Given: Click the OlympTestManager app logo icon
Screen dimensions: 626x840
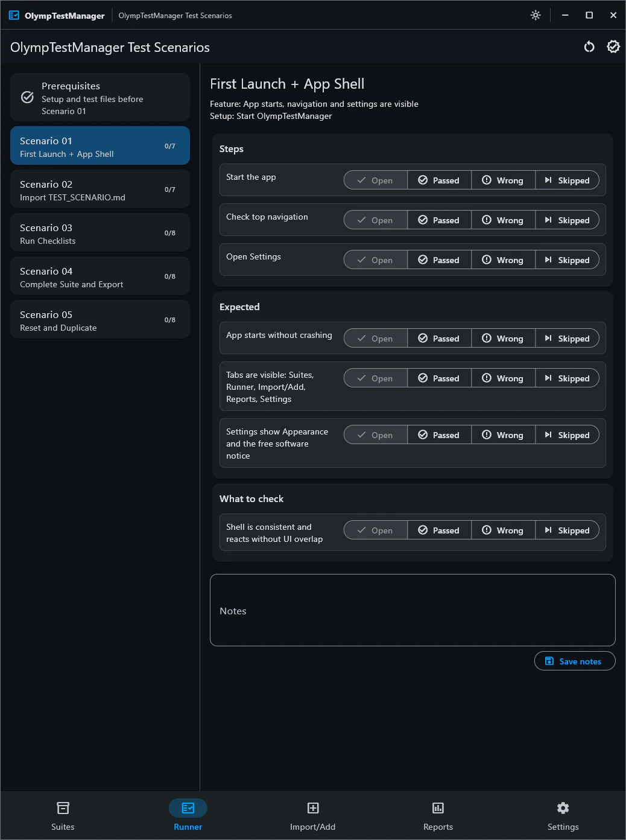Looking at the screenshot, I should pos(14,15).
